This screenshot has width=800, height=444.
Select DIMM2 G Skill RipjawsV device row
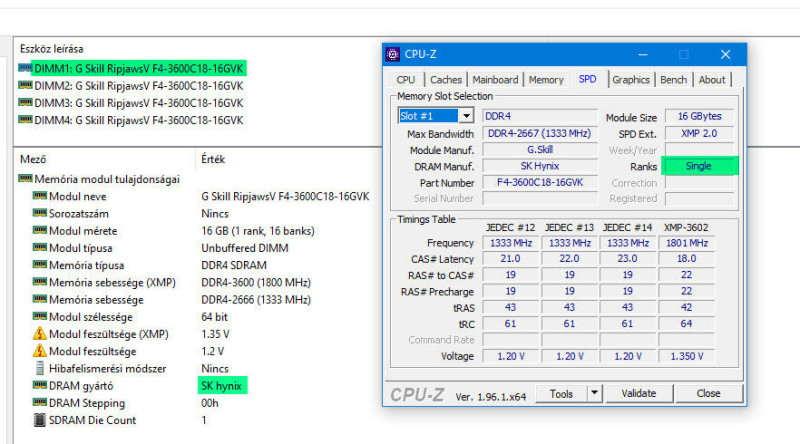pyautogui.click(x=132, y=86)
